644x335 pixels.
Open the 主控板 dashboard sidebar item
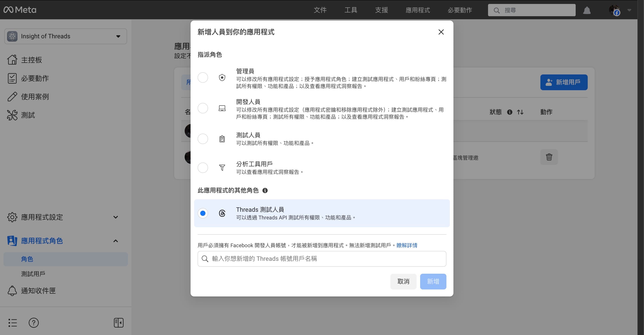point(32,60)
